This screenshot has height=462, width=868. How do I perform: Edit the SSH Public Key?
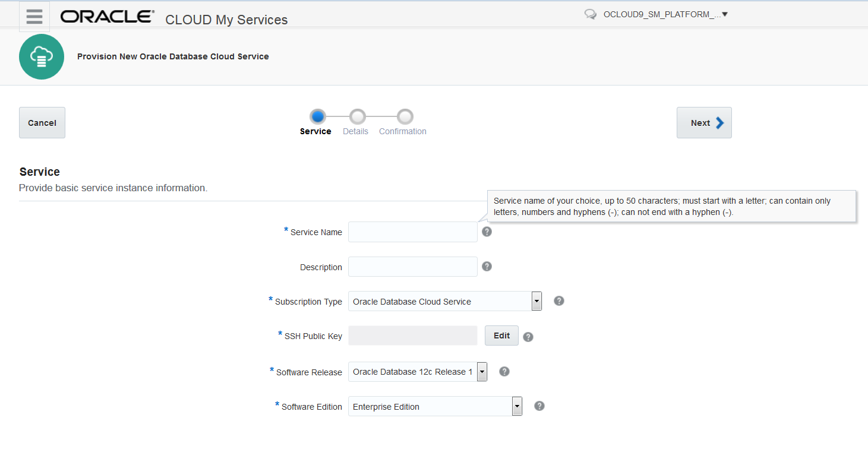501,336
